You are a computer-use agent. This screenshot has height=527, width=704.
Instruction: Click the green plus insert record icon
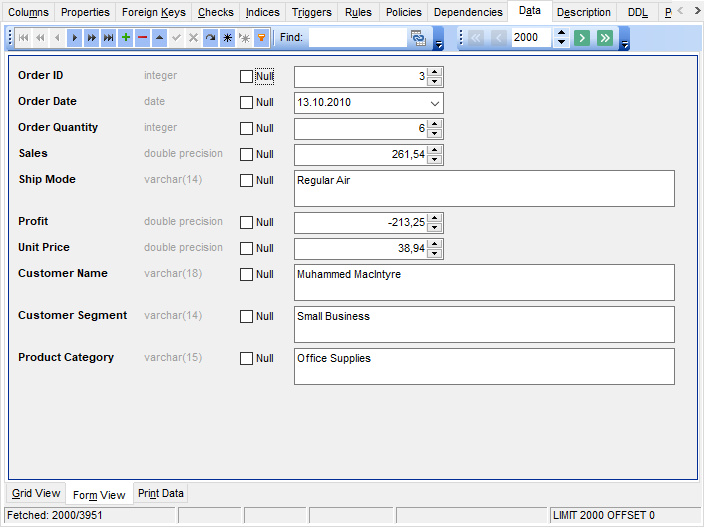coord(125,38)
